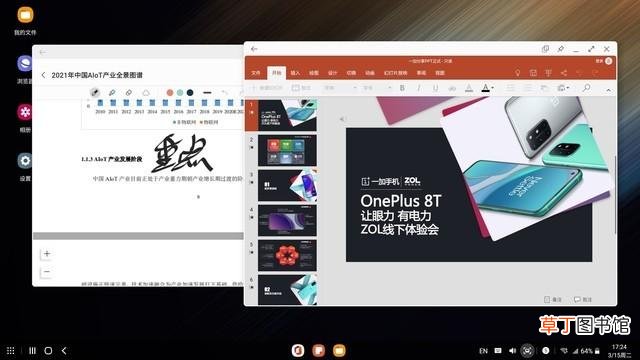Open the Office app in the taskbar
The image size is (640, 360).
298,350
